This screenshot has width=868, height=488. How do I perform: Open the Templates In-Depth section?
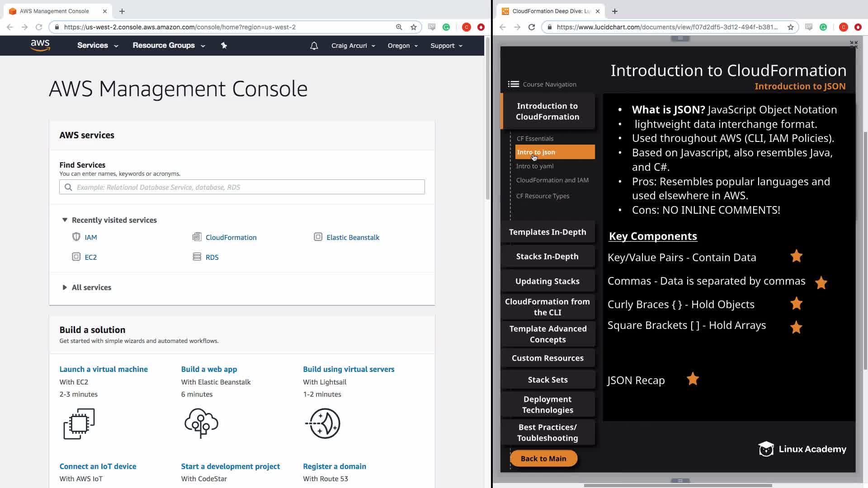point(547,232)
